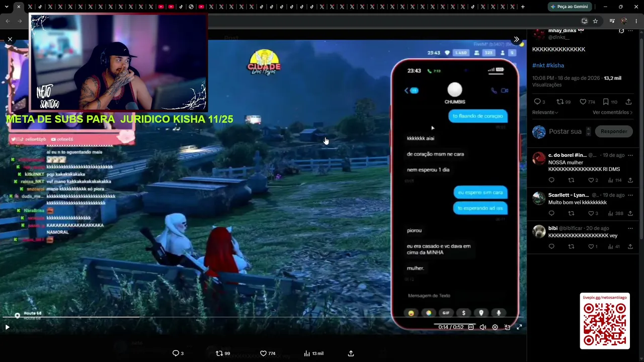Open Scarllett profile avatar

[x=539, y=198]
